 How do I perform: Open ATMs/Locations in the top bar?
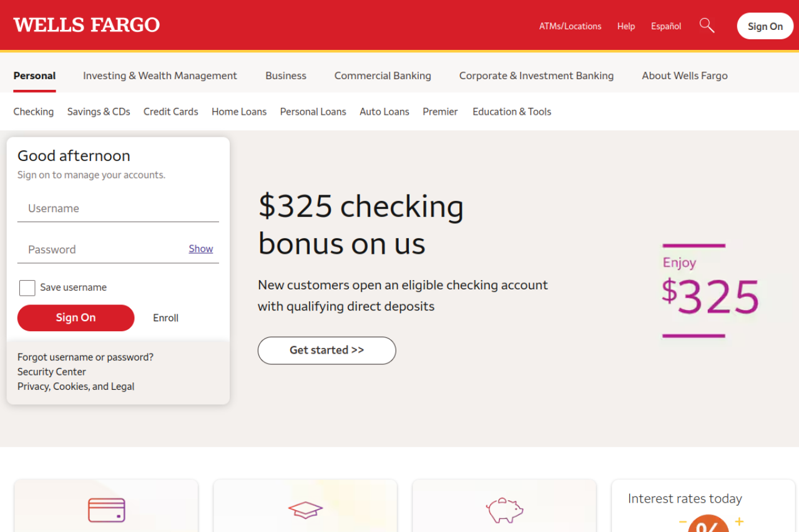(x=570, y=26)
